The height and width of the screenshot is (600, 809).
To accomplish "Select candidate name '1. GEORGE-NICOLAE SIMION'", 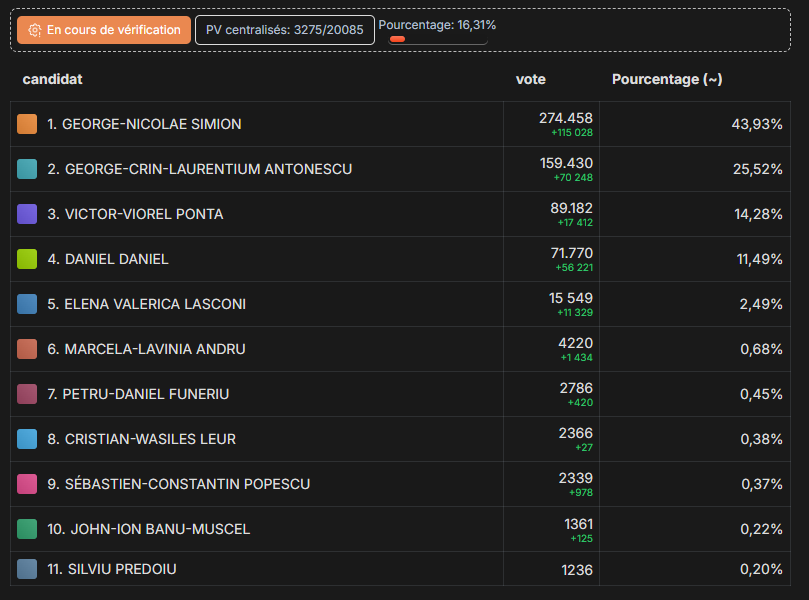I will 144,124.
